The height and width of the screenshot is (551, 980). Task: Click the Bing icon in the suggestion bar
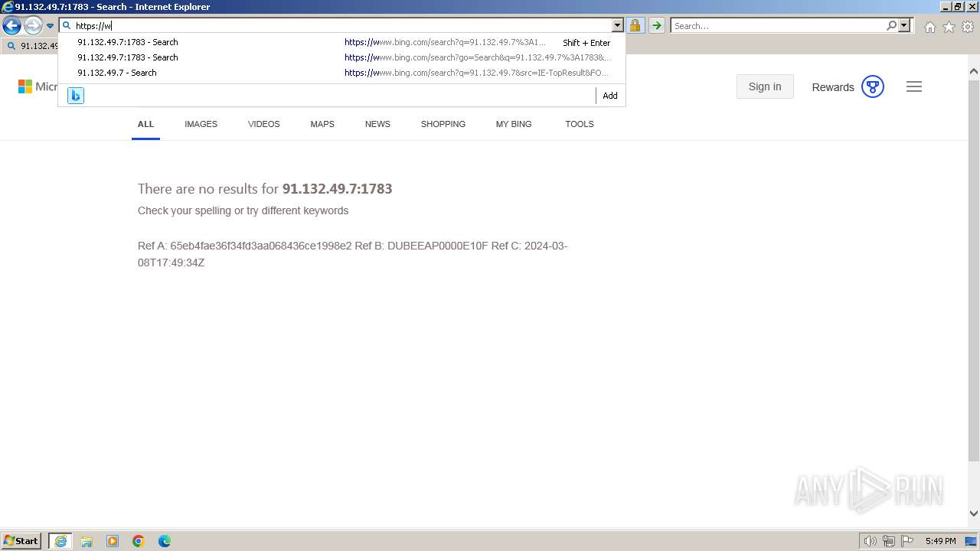(75, 95)
